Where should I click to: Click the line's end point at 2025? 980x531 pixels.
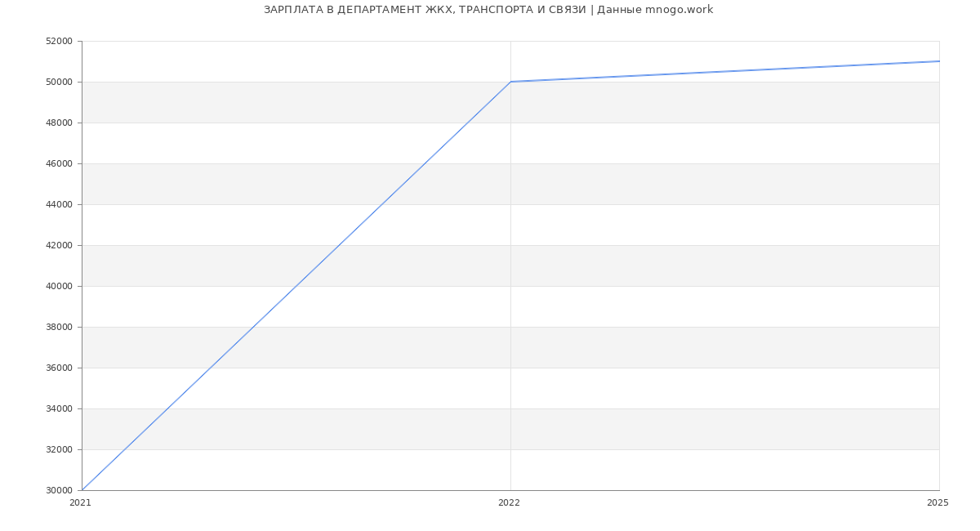tap(939, 61)
